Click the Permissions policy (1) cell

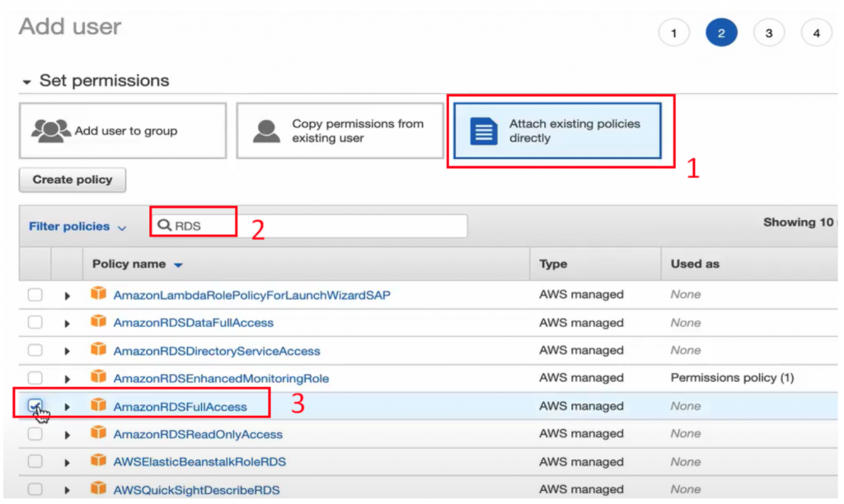pos(732,378)
